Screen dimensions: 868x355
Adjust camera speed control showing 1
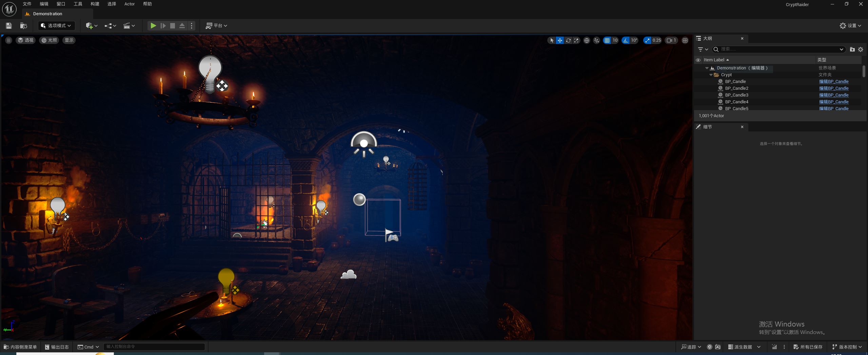[671, 40]
